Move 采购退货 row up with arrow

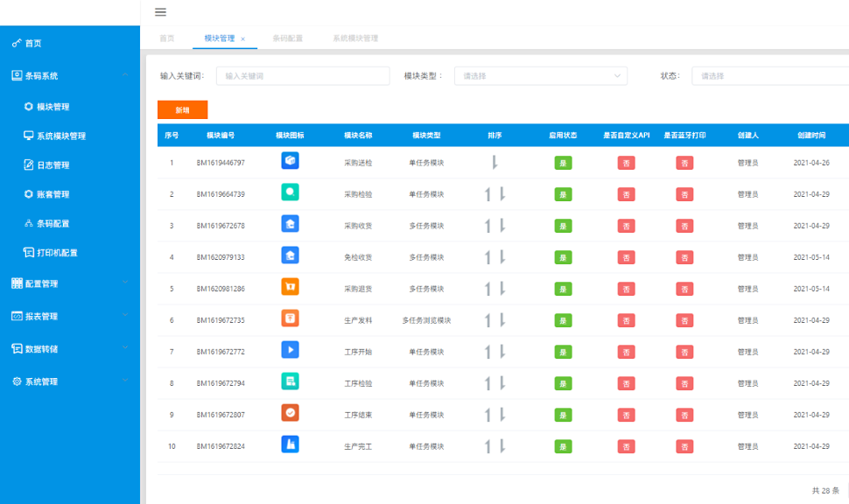click(x=488, y=289)
